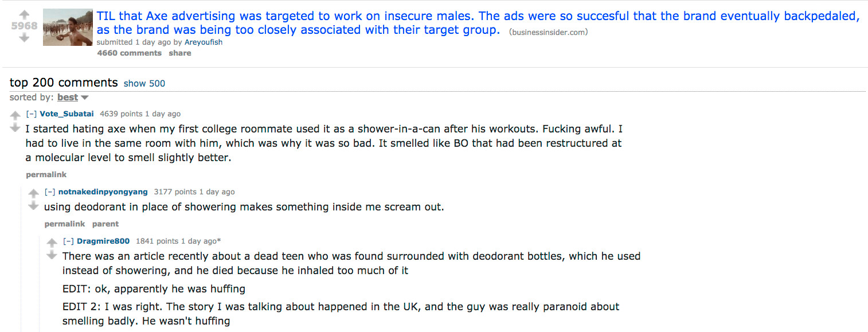
Task: Show 500 comments
Action: 144,83
